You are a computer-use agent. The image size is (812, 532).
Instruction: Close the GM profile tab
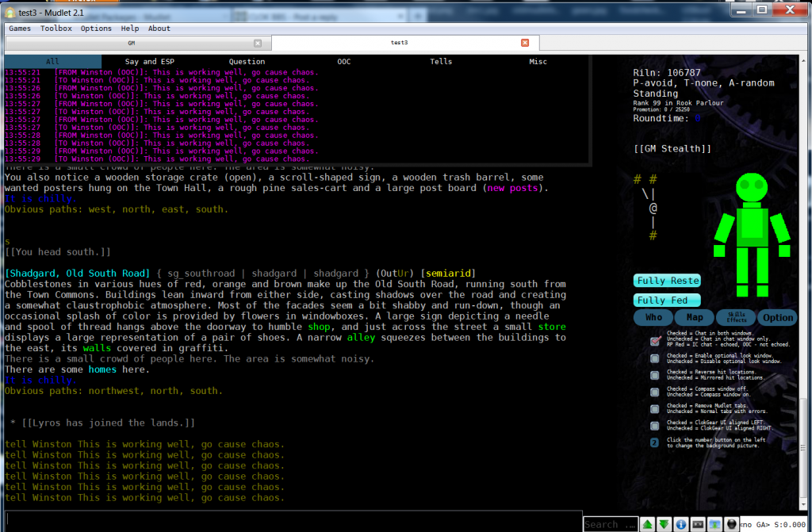coord(258,43)
